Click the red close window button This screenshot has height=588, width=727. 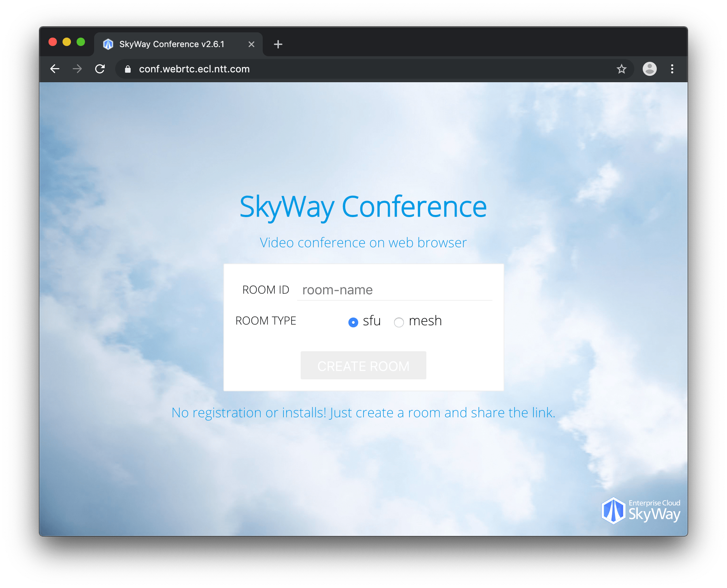(x=53, y=42)
